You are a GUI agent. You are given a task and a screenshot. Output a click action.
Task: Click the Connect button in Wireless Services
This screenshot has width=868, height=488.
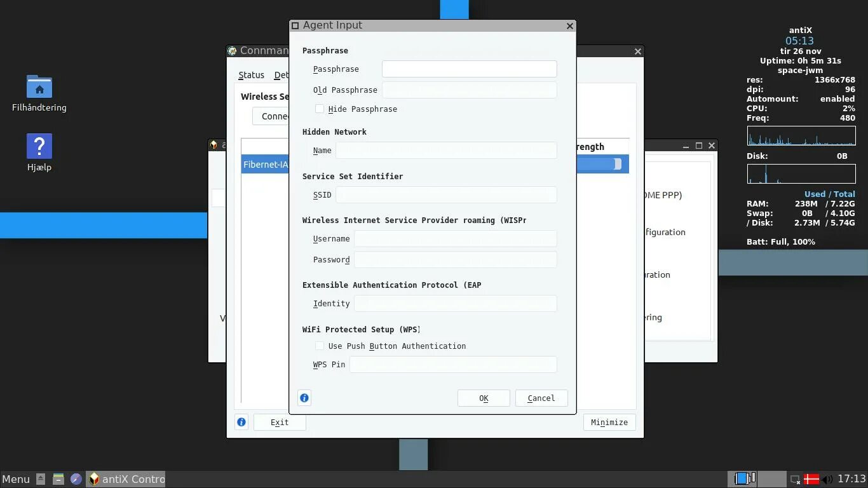pyautogui.click(x=271, y=116)
